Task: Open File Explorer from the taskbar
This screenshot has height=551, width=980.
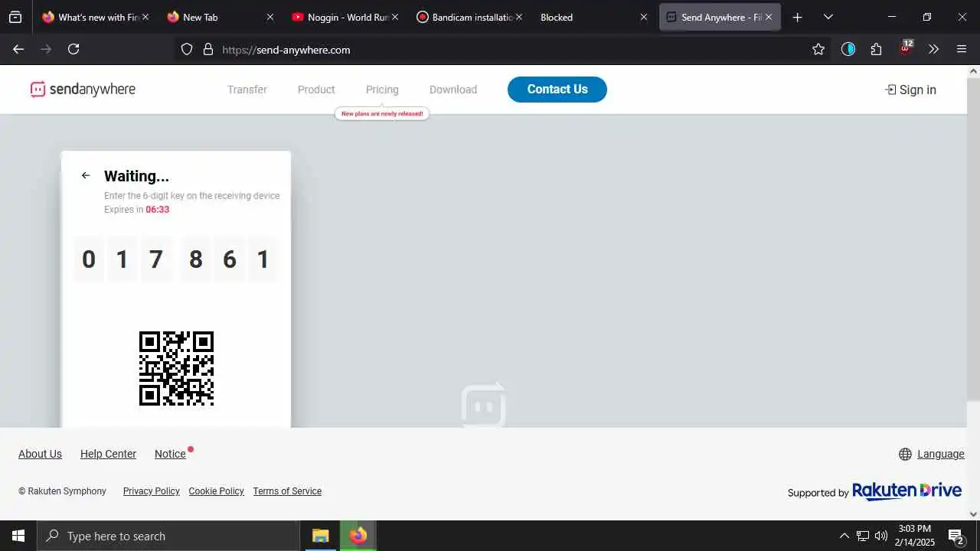Action: (320, 536)
